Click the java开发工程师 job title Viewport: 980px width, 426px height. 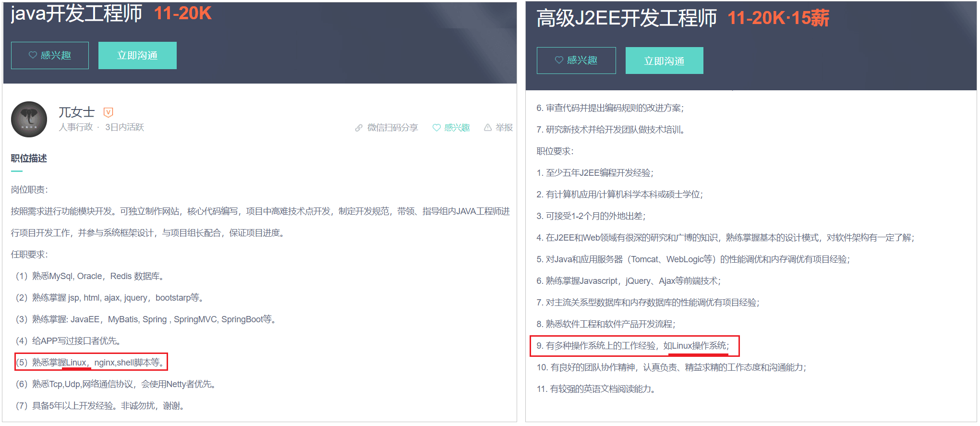(x=76, y=13)
